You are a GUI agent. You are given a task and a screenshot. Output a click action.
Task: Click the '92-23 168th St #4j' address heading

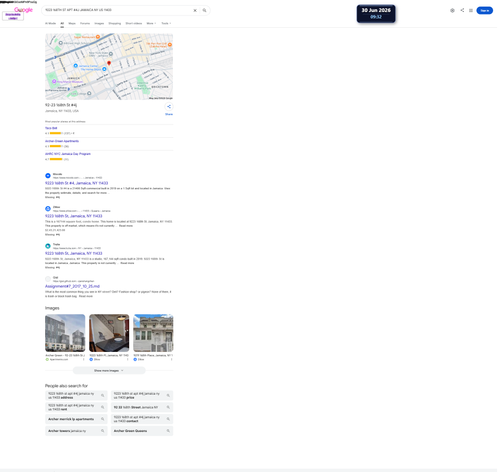pyautogui.click(x=61, y=106)
